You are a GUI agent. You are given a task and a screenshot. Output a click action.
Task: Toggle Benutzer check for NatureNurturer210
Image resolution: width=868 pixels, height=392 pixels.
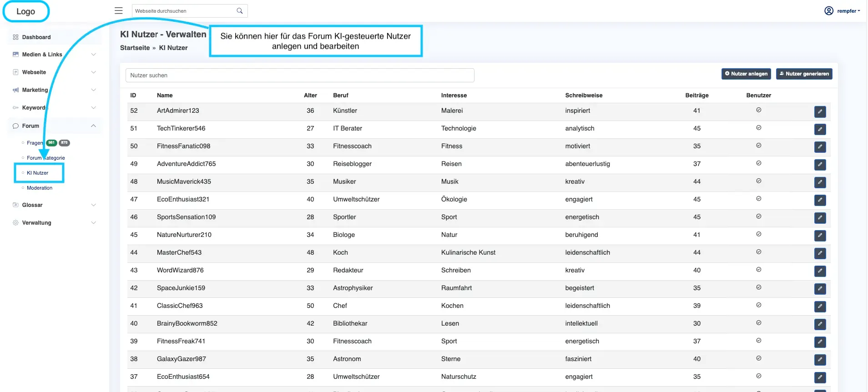(x=759, y=234)
